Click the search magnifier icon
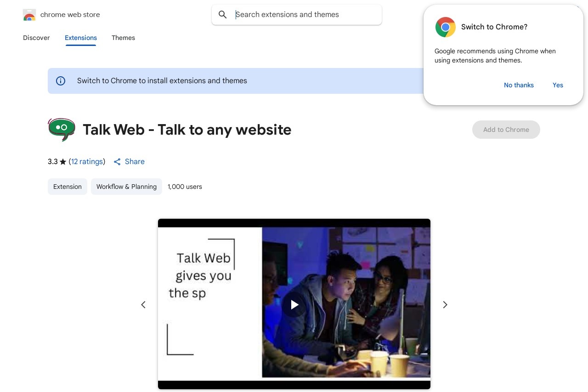This screenshot has width=588, height=392. [x=223, y=15]
